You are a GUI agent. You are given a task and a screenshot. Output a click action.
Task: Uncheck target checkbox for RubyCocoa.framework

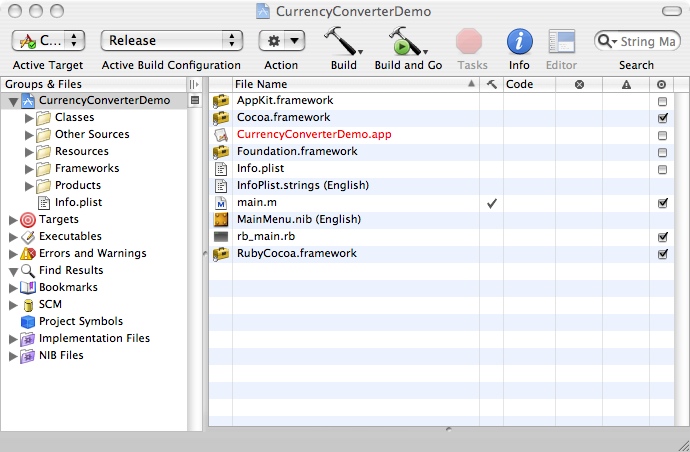(662, 254)
